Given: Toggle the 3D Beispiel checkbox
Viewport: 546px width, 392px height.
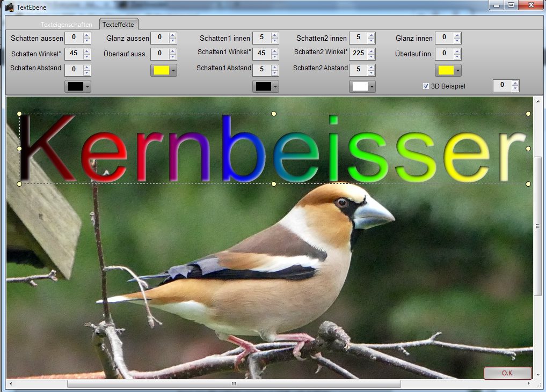Looking at the screenshot, I should click(426, 86).
